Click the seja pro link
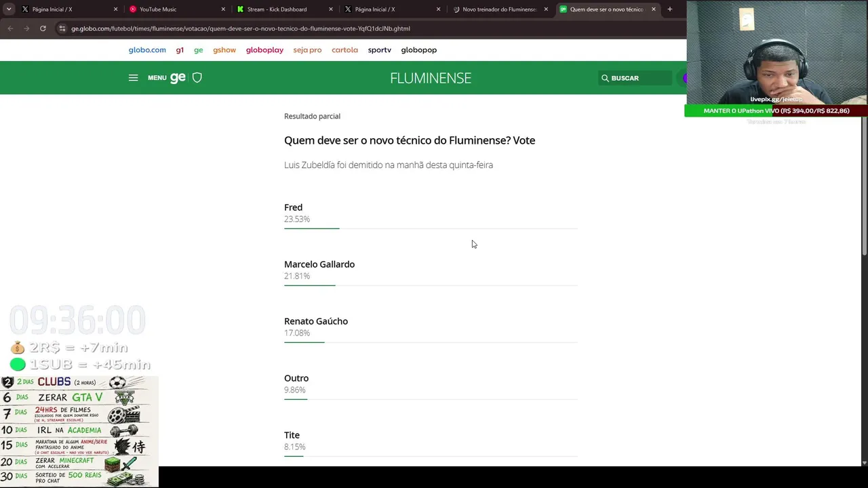868x488 pixels. (x=307, y=50)
